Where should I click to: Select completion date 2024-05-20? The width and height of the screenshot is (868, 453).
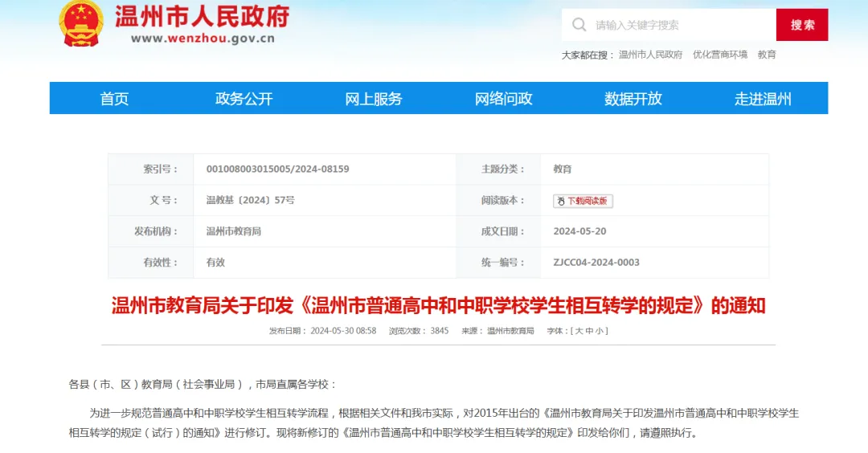pyautogui.click(x=579, y=231)
